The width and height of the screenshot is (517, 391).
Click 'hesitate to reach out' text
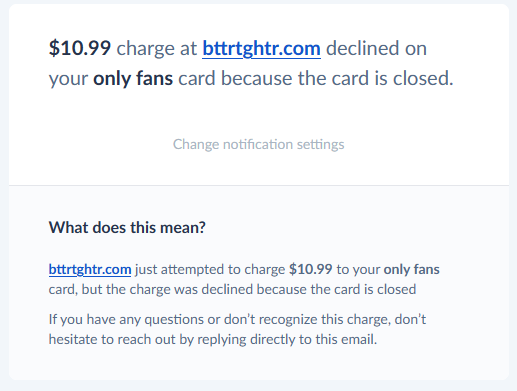coord(112,339)
